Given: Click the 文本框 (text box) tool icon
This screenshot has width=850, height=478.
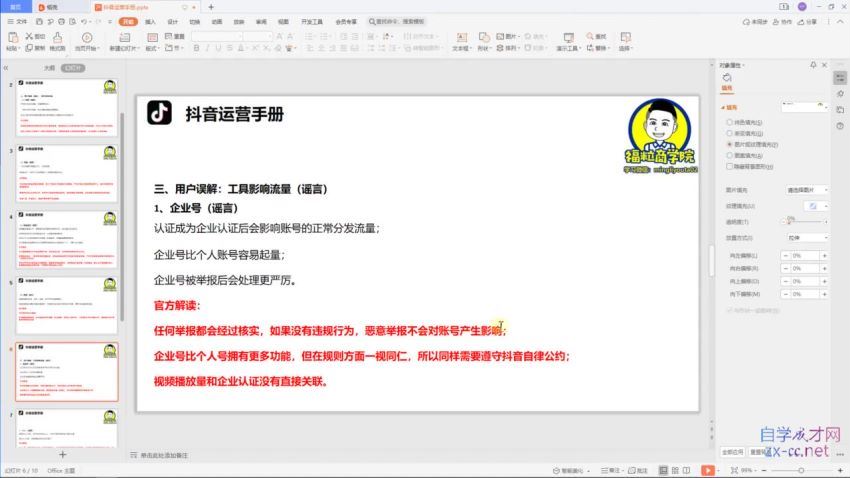Looking at the screenshot, I should tap(460, 38).
